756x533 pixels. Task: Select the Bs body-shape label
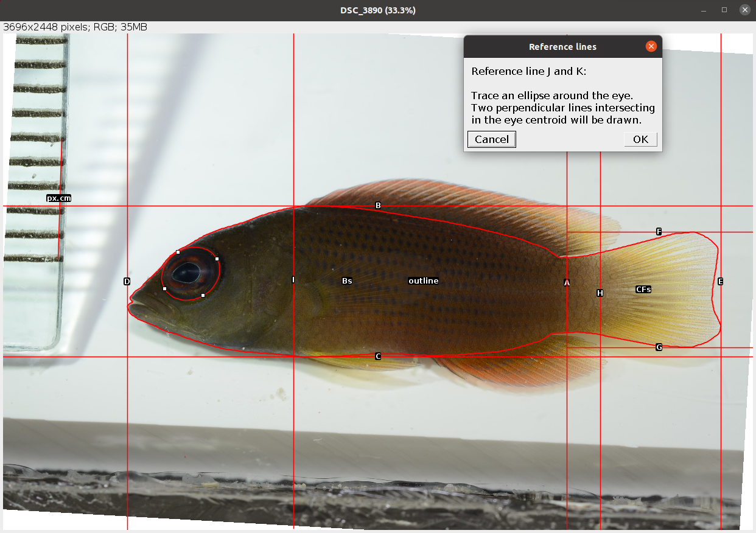coord(347,281)
